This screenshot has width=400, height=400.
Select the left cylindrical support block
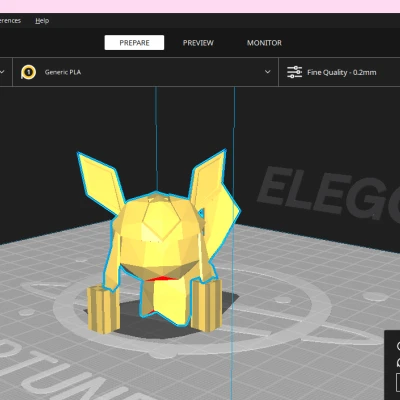click(103, 309)
